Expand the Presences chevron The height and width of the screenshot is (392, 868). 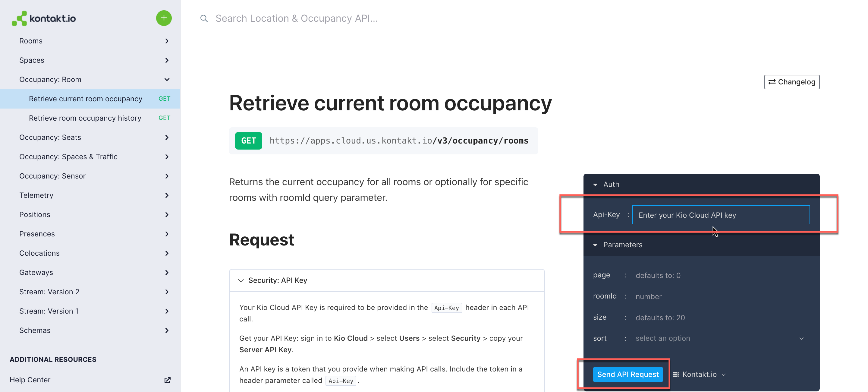(167, 234)
